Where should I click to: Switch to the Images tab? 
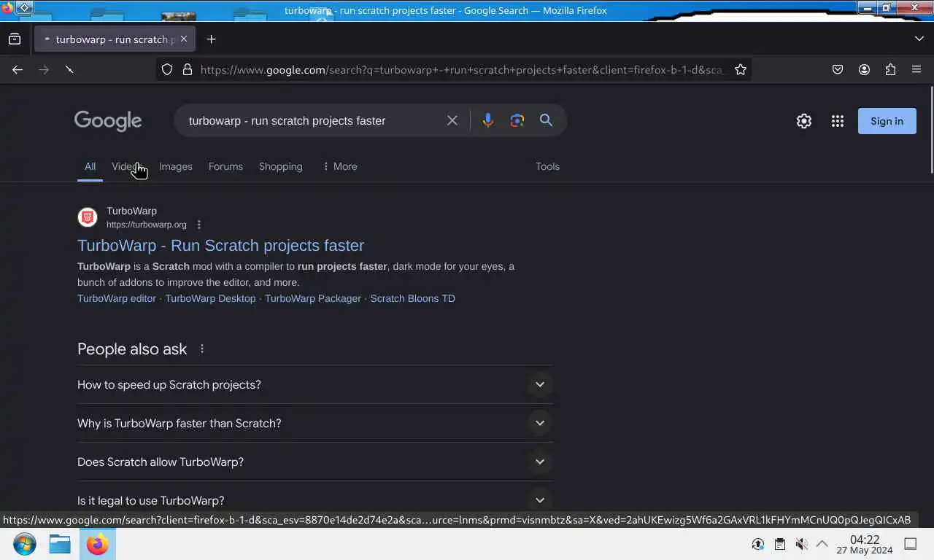(176, 166)
